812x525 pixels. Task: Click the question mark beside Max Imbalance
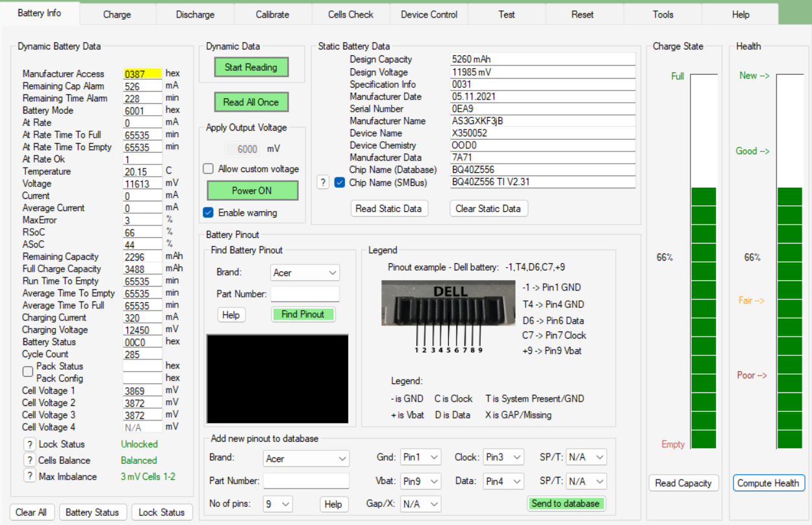point(29,476)
